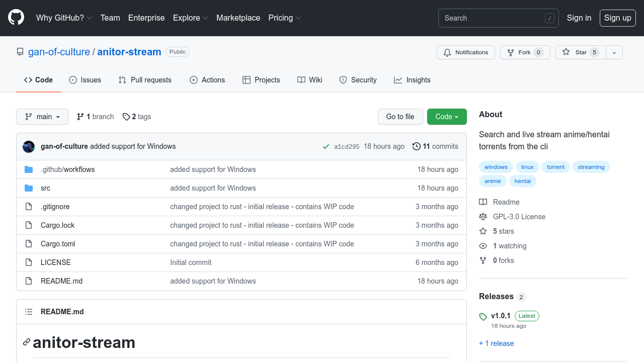Viewport: 644px width, 362px height.
Task: Switch to the Wiki tab
Action: [x=310, y=80]
